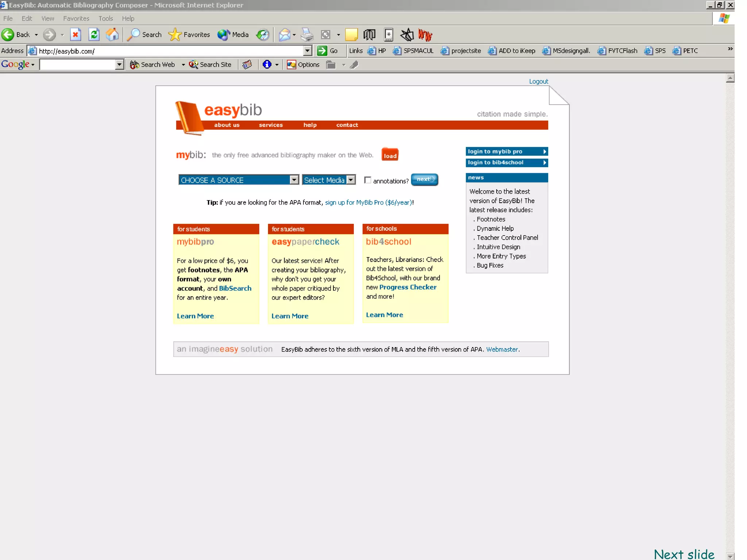Enable the annotations checkbox

368,180
